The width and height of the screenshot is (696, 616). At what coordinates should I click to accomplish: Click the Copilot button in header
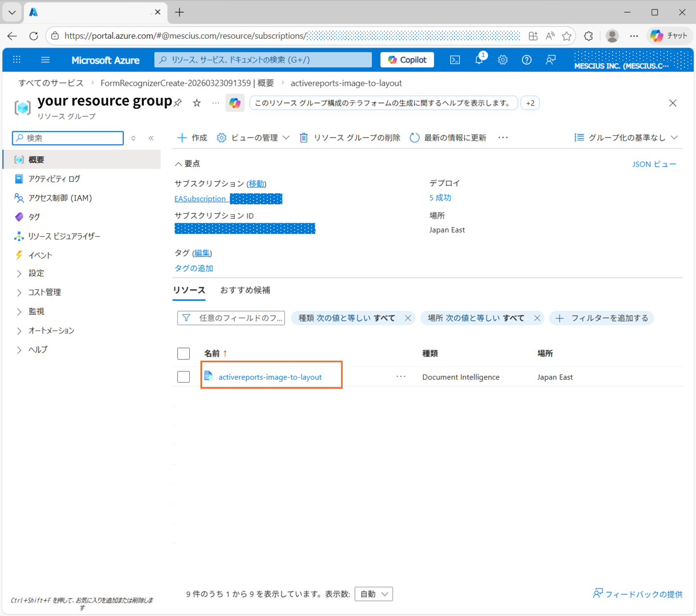pyautogui.click(x=407, y=60)
